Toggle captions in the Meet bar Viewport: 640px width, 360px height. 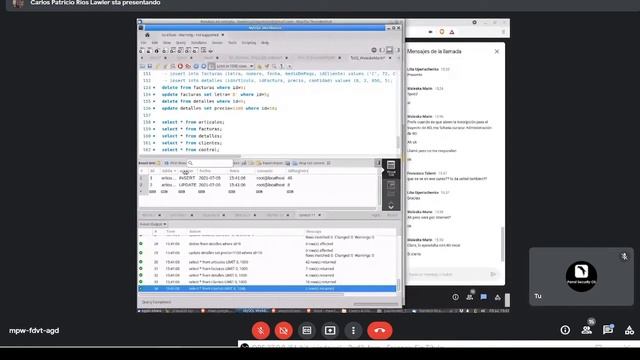(x=307, y=330)
